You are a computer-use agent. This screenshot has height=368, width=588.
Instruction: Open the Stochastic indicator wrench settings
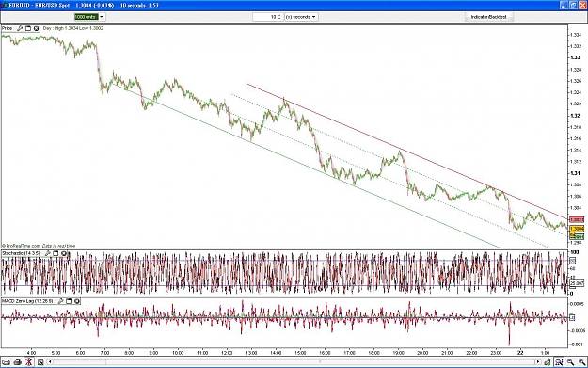48,253
